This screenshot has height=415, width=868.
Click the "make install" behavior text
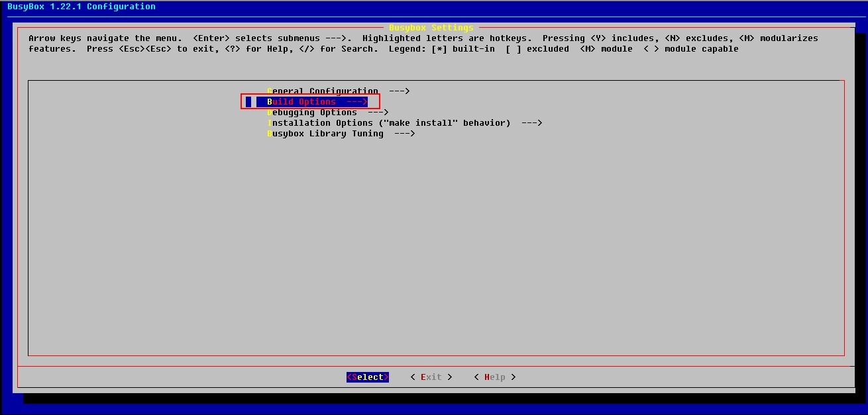click(444, 123)
